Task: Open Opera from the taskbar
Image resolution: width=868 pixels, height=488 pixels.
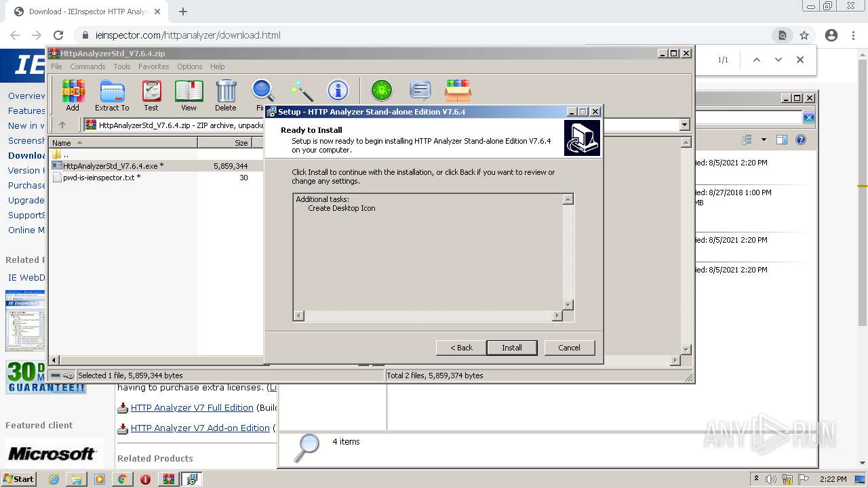Action: pyautogui.click(x=145, y=479)
